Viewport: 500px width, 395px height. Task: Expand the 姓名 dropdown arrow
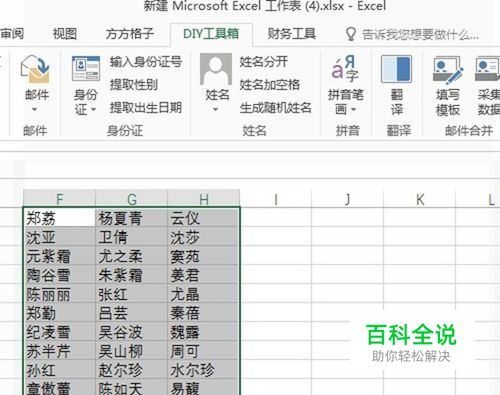tap(215, 109)
